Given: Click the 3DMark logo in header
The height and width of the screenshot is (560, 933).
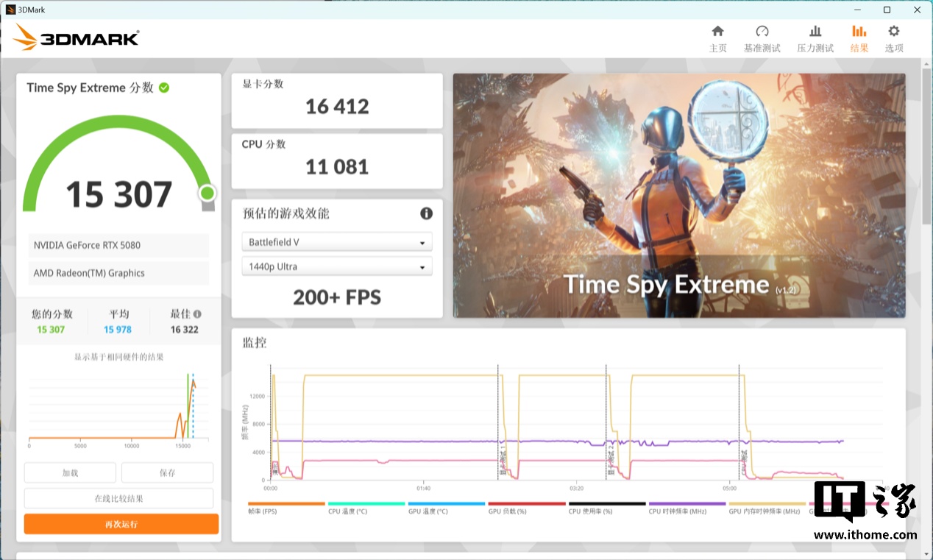Looking at the screenshot, I should pos(76,37).
